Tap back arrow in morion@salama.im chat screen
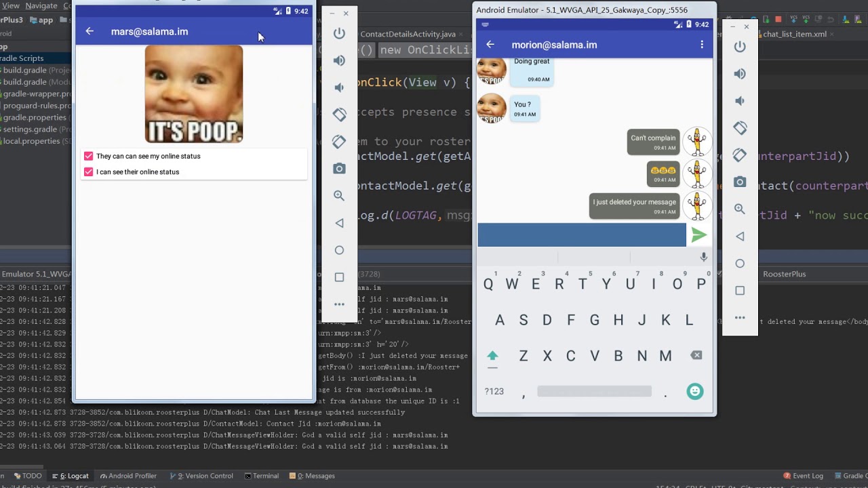This screenshot has height=488, width=868. [x=490, y=45]
